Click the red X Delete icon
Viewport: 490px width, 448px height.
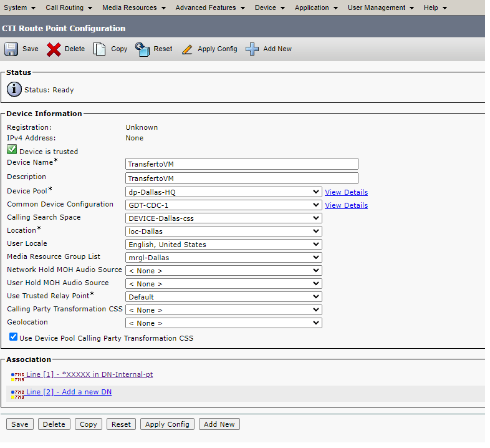click(54, 49)
